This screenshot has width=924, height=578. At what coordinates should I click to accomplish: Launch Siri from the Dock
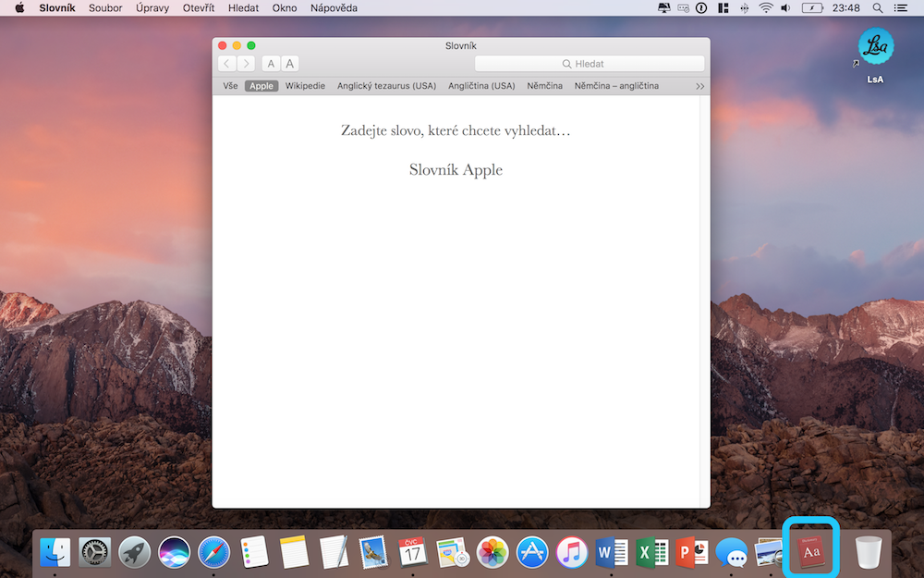(x=174, y=553)
